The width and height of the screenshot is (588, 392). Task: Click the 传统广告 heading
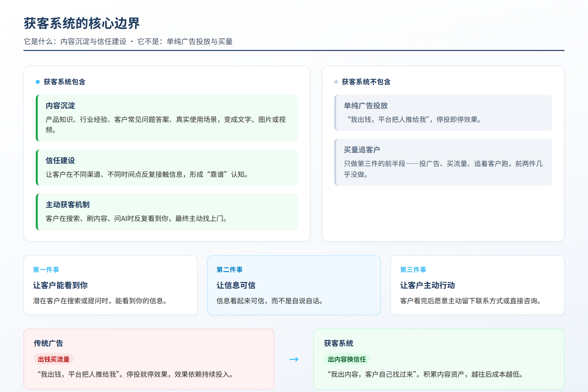coord(49,343)
